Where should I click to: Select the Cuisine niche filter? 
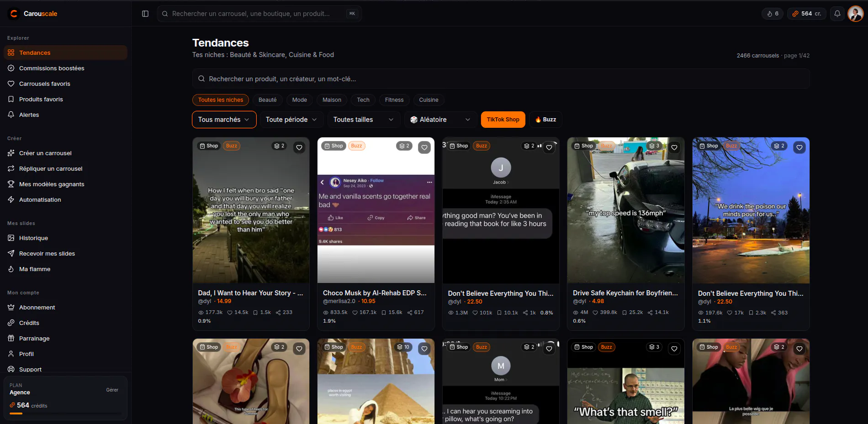pos(429,100)
